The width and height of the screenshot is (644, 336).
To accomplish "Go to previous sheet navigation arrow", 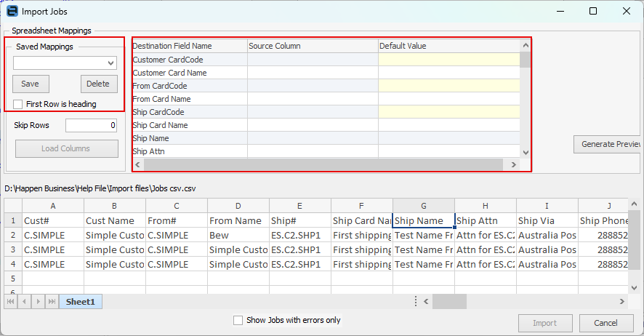I will pos(24,302).
